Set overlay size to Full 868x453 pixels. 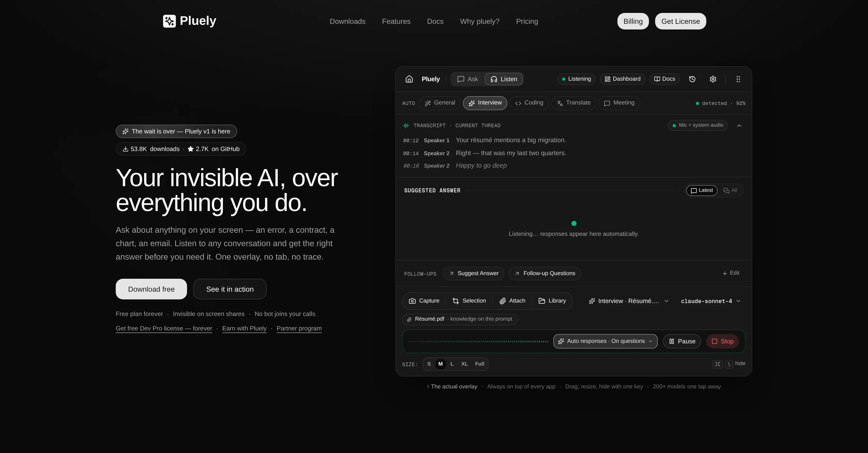point(479,364)
